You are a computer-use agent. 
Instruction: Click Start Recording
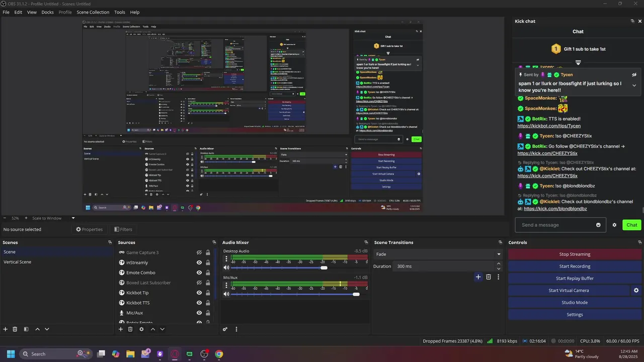[575, 266]
